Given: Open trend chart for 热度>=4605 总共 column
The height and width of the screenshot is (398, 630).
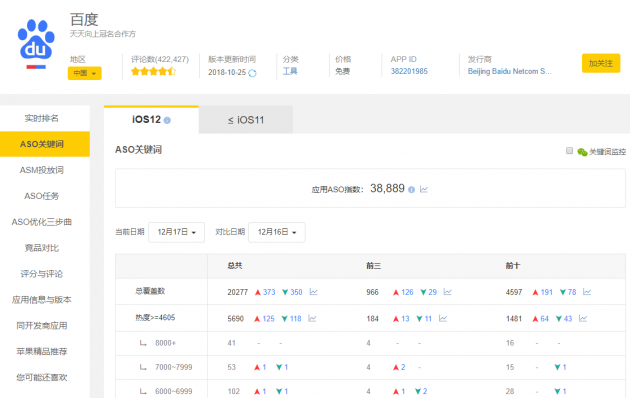Looking at the screenshot, I should click(x=312, y=318).
